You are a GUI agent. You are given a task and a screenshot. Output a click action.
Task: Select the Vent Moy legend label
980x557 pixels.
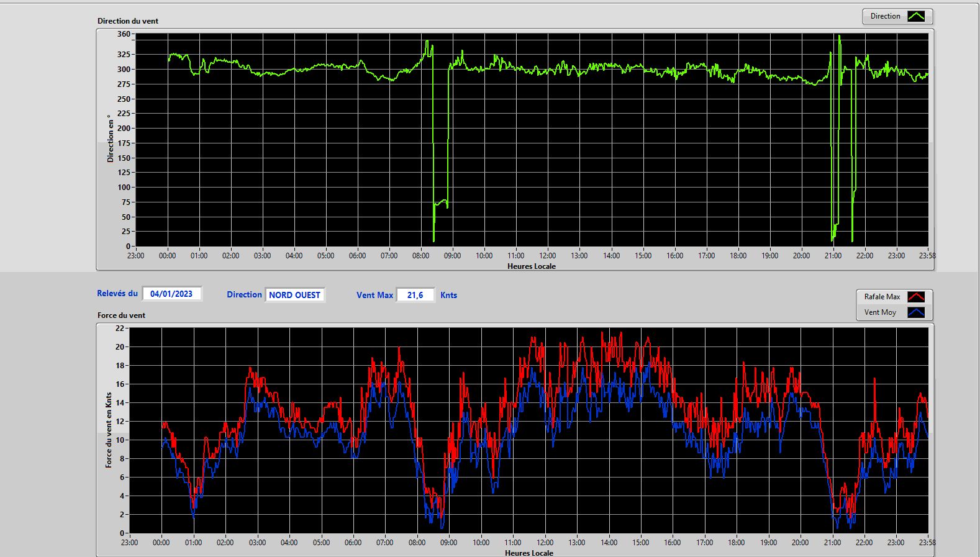(880, 312)
